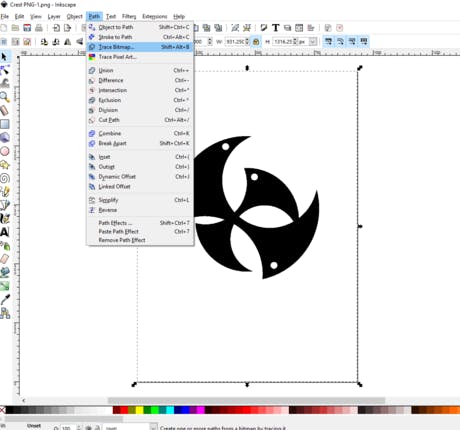This screenshot has height=430, width=460.
Task: Select the Star polygon tool
Action: (4, 165)
